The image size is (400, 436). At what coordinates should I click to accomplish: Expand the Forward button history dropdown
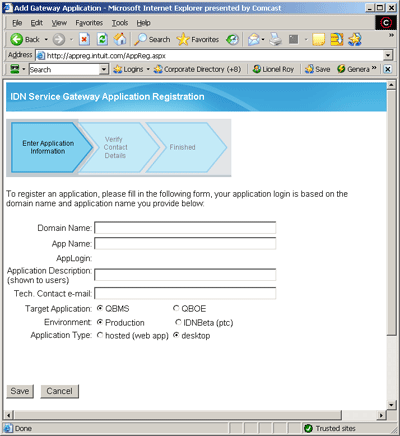(71, 40)
